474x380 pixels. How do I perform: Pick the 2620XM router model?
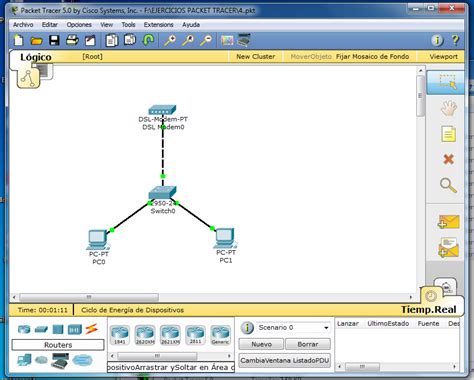tap(145, 335)
